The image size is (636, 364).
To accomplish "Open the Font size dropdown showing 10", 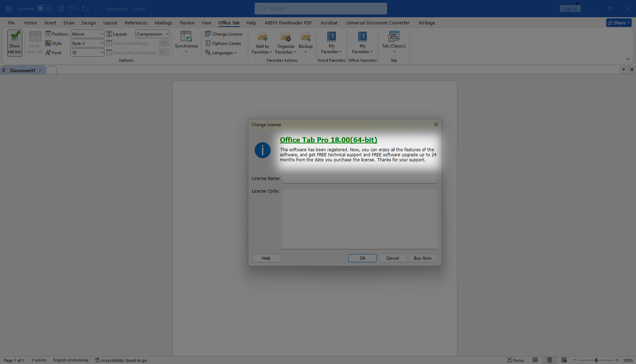I will [x=87, y=52].
